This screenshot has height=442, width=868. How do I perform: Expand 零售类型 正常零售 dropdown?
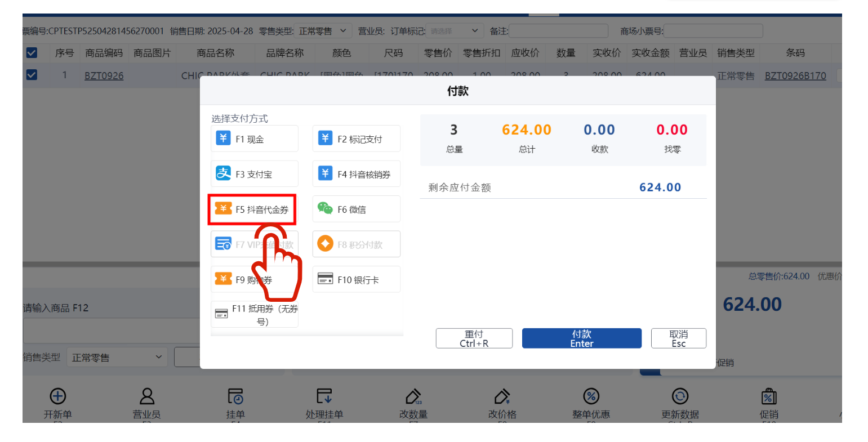324,31
